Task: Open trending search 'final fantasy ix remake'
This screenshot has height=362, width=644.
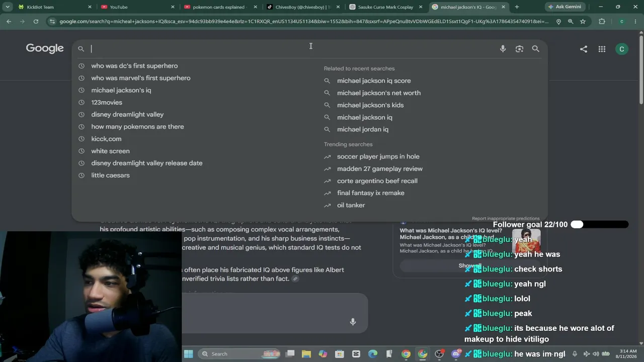Action: [371, 193]
